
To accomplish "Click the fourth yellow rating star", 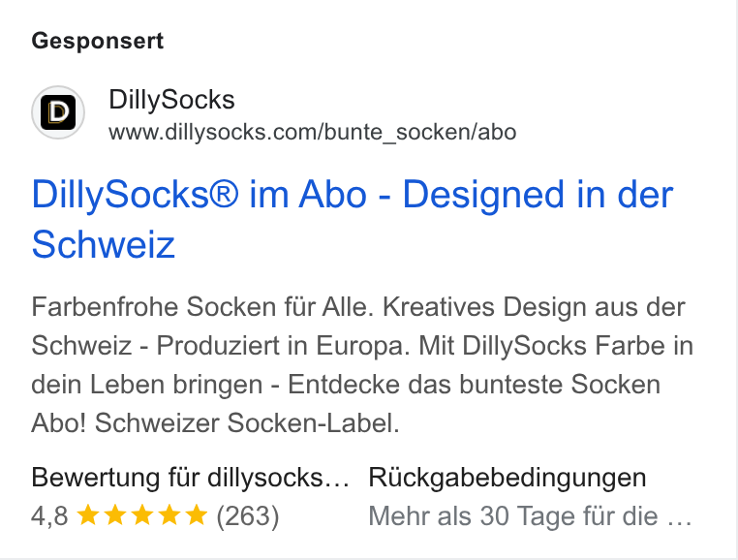I will [169, 514].
